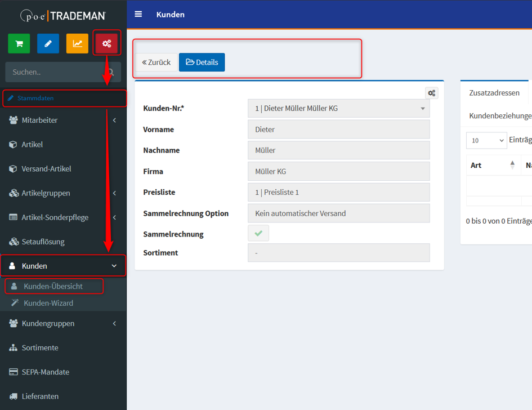Open the Kunden-Nr. dropdown
Image resolution: width=532 pixels, height=410 pixels.
pyautogui.click(x=338, y=108)
